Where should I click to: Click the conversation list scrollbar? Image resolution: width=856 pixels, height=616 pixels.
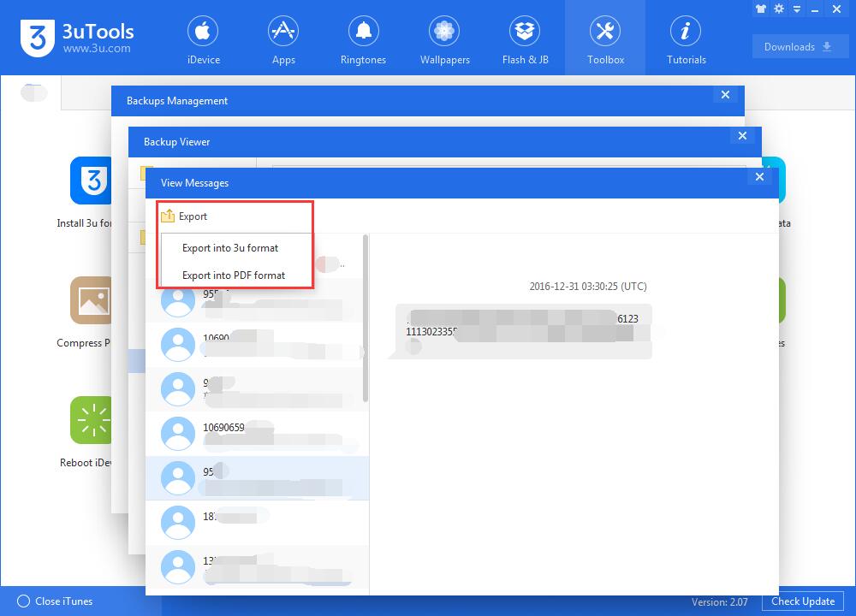(366, 318)
